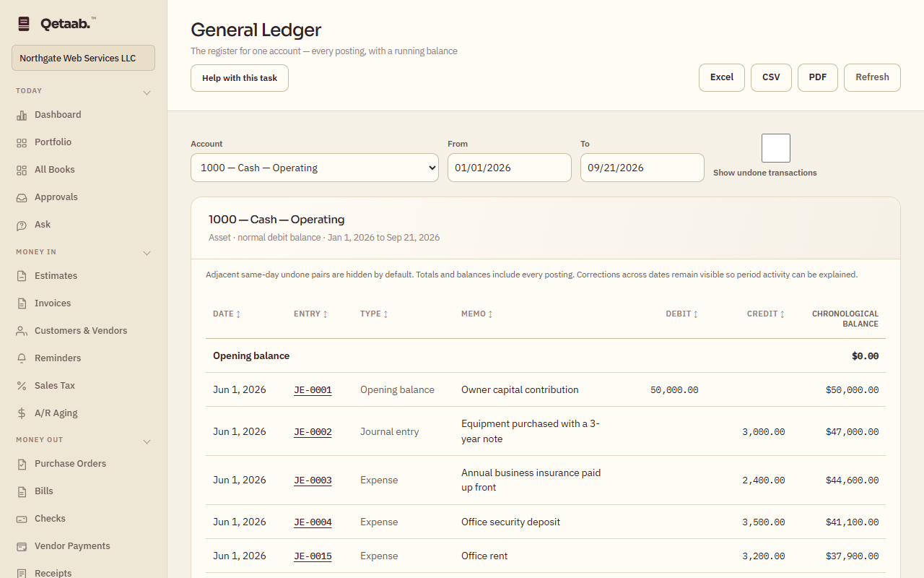Sort the table by ENTRY column
The width and height of the screenshot is (924, 578).
click(310, 314)
